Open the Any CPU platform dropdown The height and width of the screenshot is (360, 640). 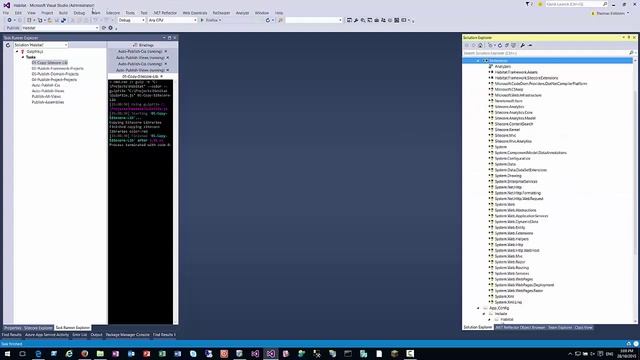[172, 20]
